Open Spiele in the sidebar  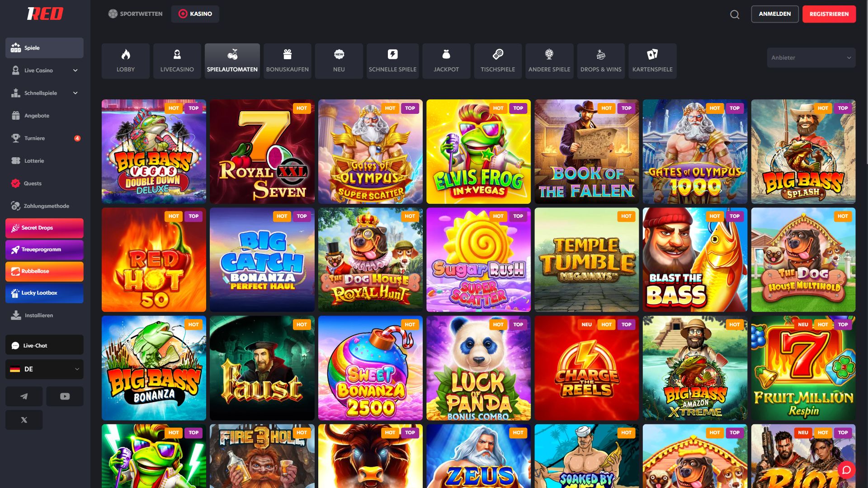(x=44, y=48)
